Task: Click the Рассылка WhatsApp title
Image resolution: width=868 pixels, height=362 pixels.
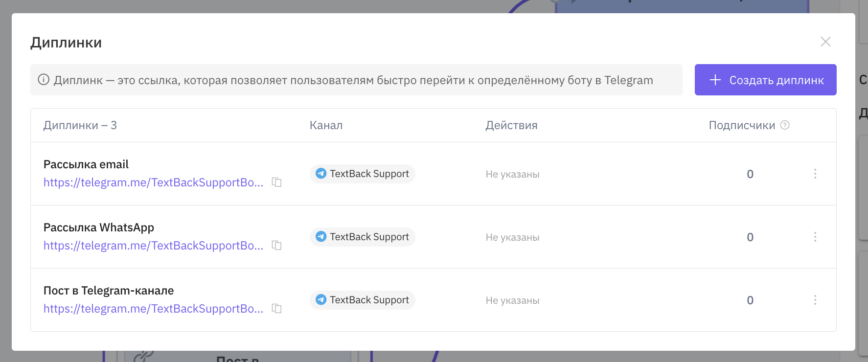Action: pyautogui.click(x=99, y=227)
